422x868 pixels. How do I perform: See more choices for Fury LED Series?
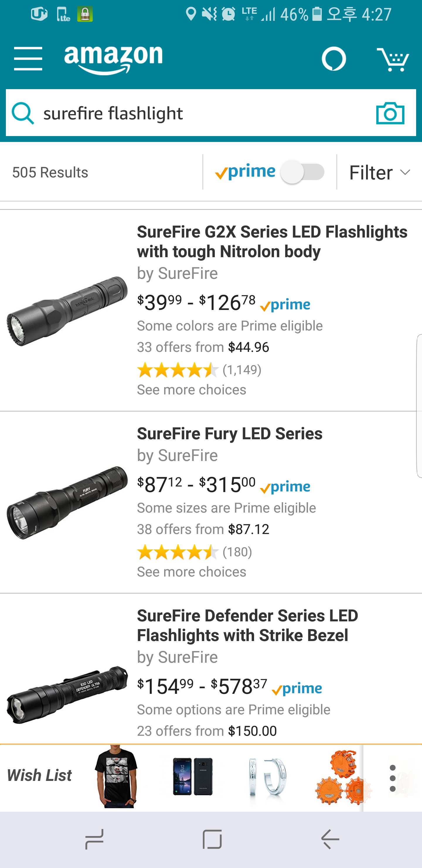coord(191,572)
